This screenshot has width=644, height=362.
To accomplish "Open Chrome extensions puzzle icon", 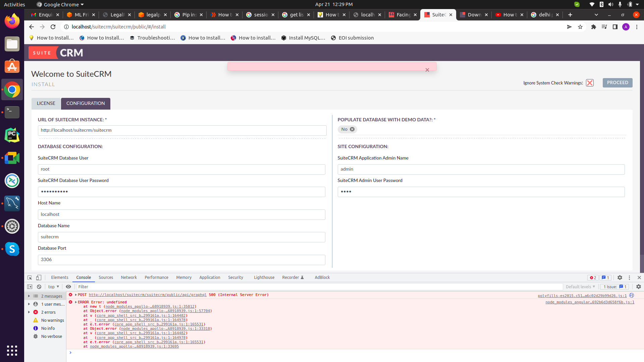I will pyautogui.click(x=594, y=27).
